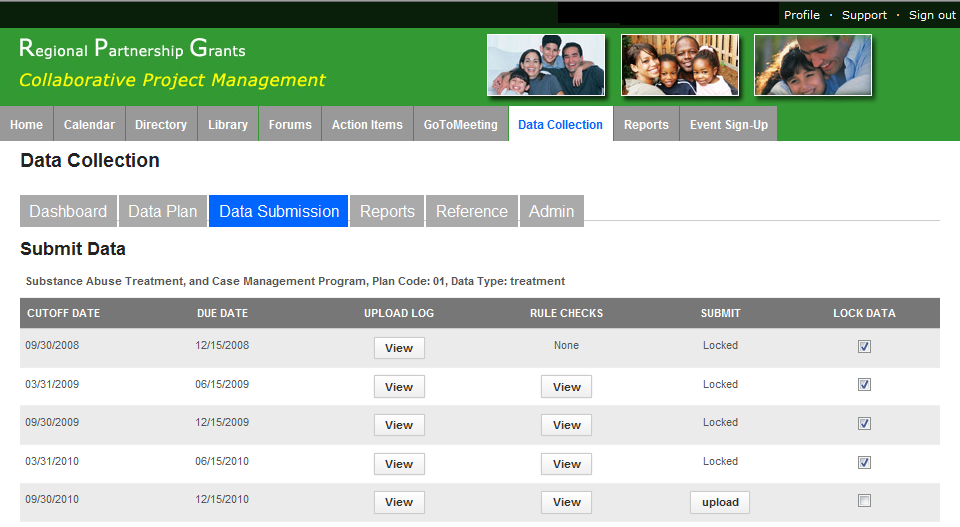This screenshot has width=960, height=527.
Task: Open the main navigation Reports tab
Action: click(646, 124)
